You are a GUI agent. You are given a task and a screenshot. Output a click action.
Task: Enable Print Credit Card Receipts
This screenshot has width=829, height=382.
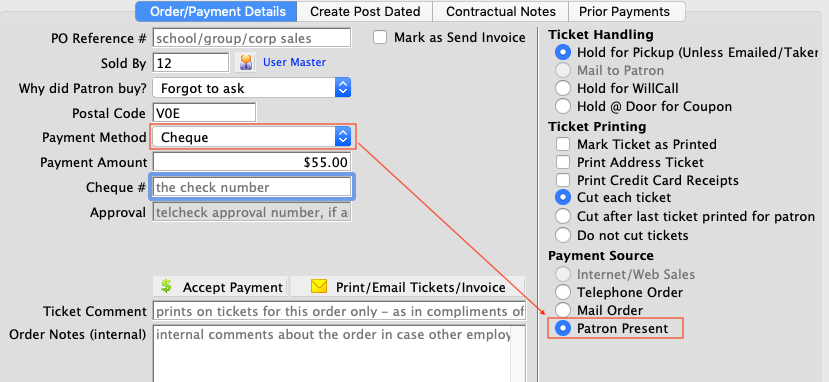563,180
